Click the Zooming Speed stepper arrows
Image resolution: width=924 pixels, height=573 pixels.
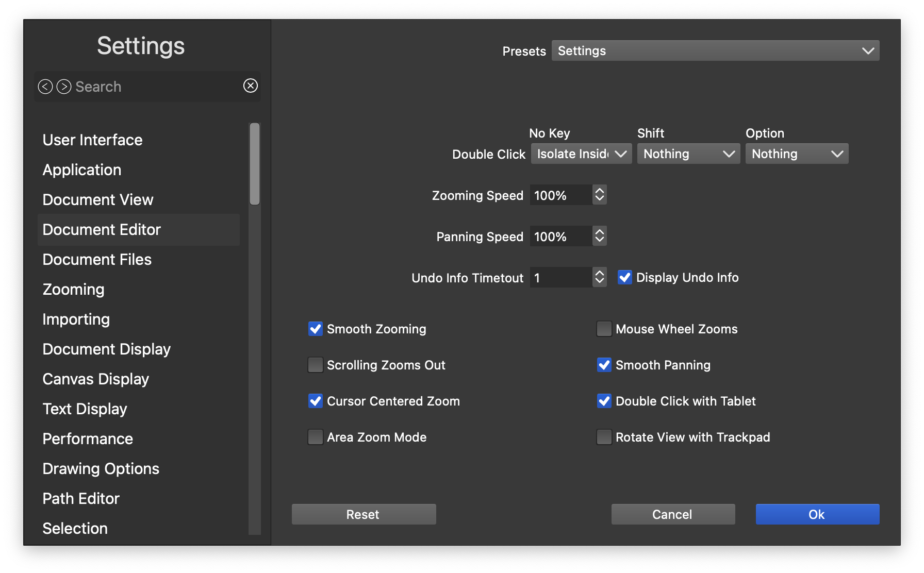599,195
